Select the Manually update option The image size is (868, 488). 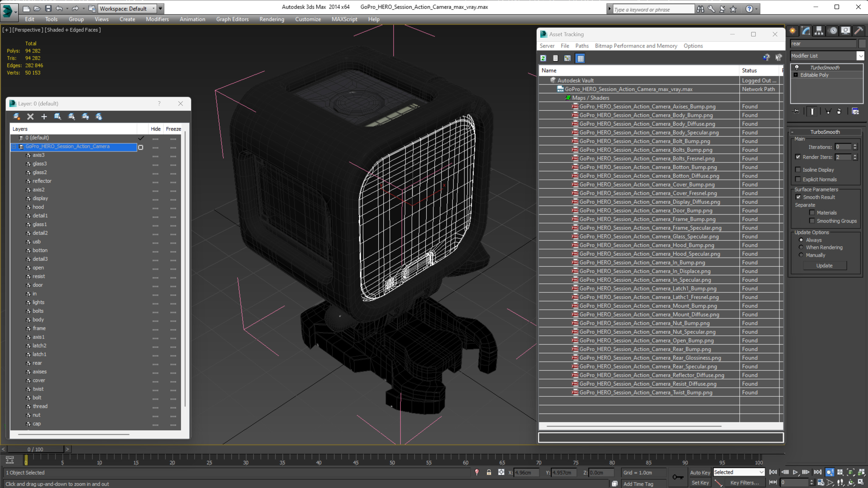click(x=801, y=254)
